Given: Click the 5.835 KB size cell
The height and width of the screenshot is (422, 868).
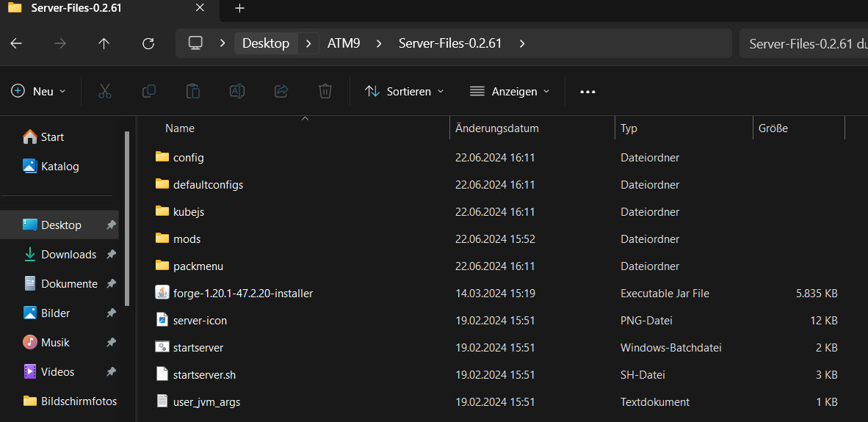Looking at the screenshot, I should click(x=817, y=293).
